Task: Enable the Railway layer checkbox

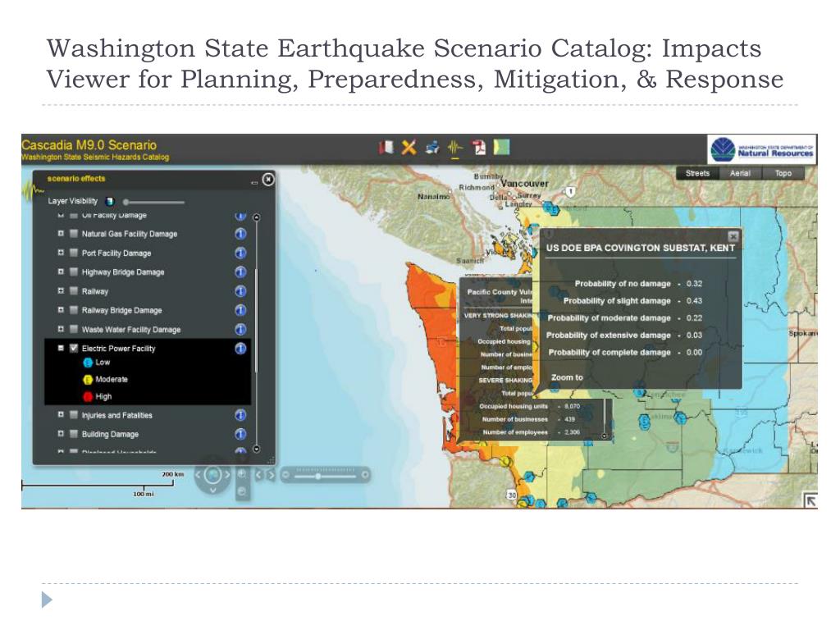Action: [x=74, y=291]
